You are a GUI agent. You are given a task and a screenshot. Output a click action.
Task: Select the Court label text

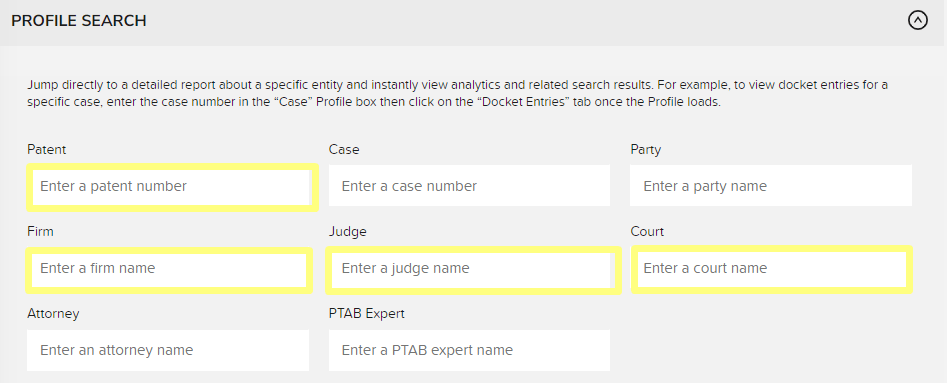(x=647, y=231)
